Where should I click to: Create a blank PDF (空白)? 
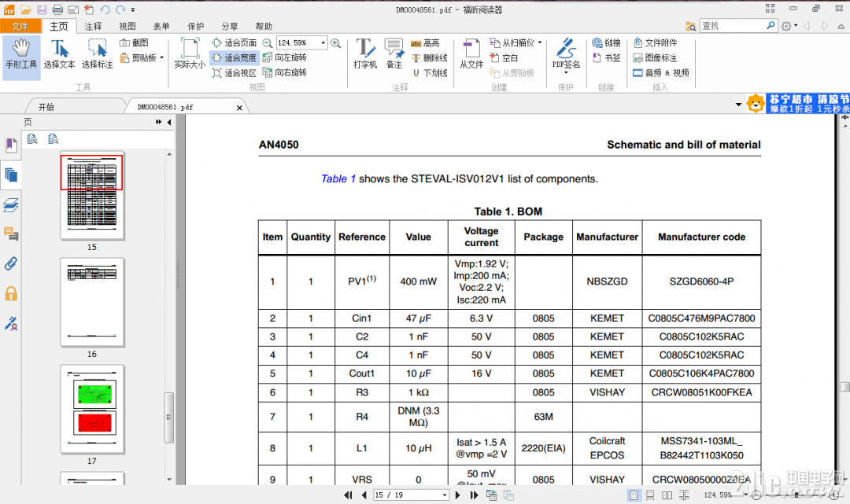pyautogui.click(x=504, y=57)
